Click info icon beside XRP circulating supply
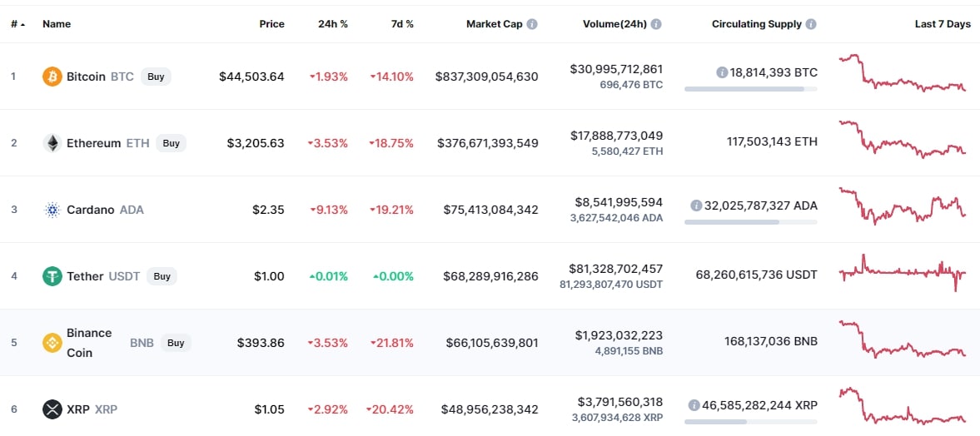Viewport: 980px width, 436px height. [x=694, y=405]
